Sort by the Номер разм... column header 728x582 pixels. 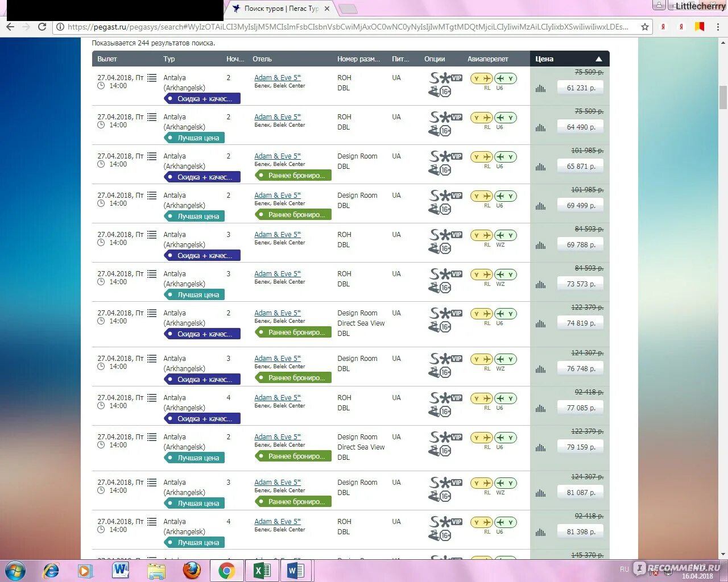tap(358, 59)
